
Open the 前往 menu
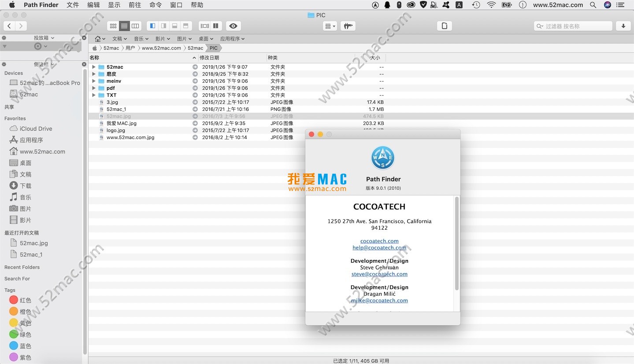pos(135,5)
